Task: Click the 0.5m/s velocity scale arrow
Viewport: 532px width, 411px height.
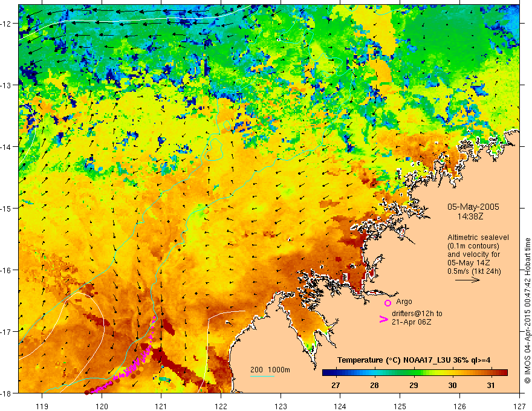Action: [x=467, y=280]
